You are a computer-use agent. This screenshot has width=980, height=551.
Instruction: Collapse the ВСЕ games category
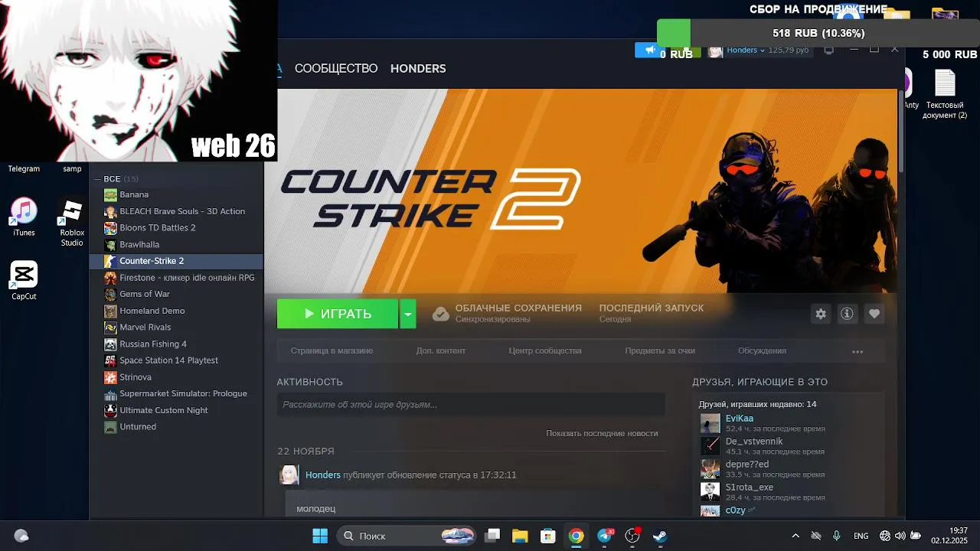pyautogui.click(x=98, y=179)
